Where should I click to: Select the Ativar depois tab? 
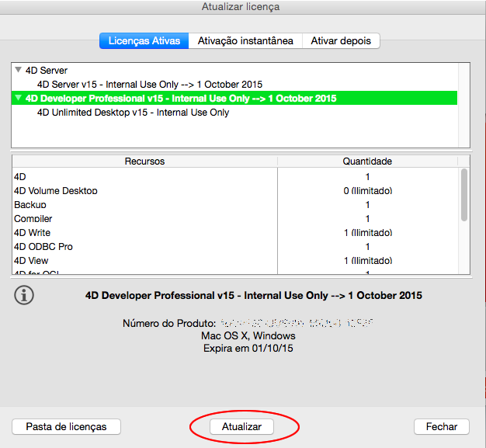pyautogui.click(x=341, y=41)
